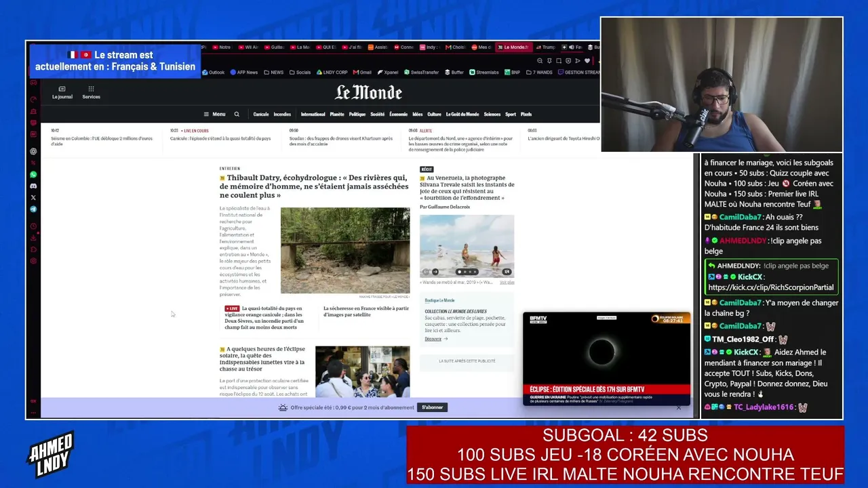This screenshot has width=868, height=488.
Task: Select the slideshow pagination dots
Action: 467,272
